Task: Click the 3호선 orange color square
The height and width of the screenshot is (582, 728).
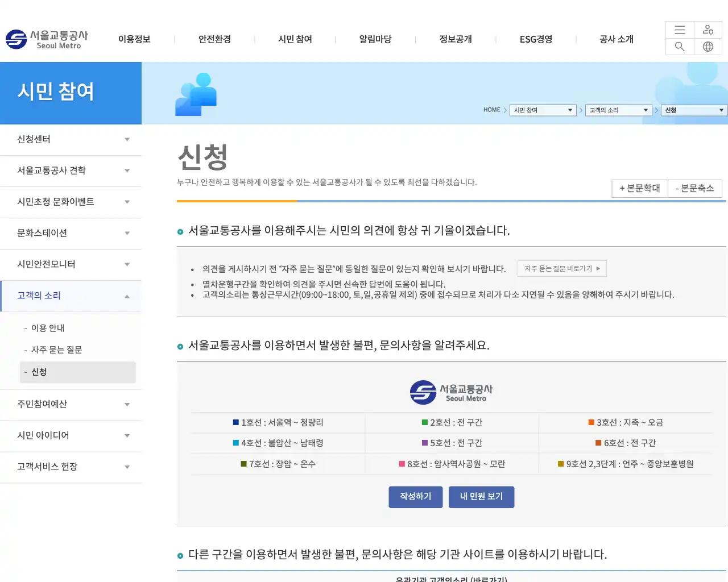Action: coord(591,422)
